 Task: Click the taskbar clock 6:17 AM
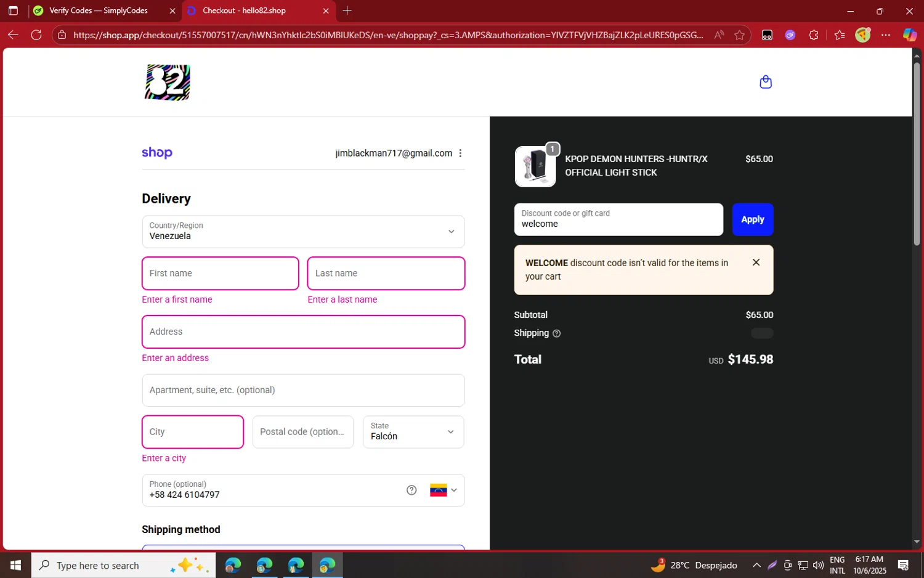coord(870,565)
